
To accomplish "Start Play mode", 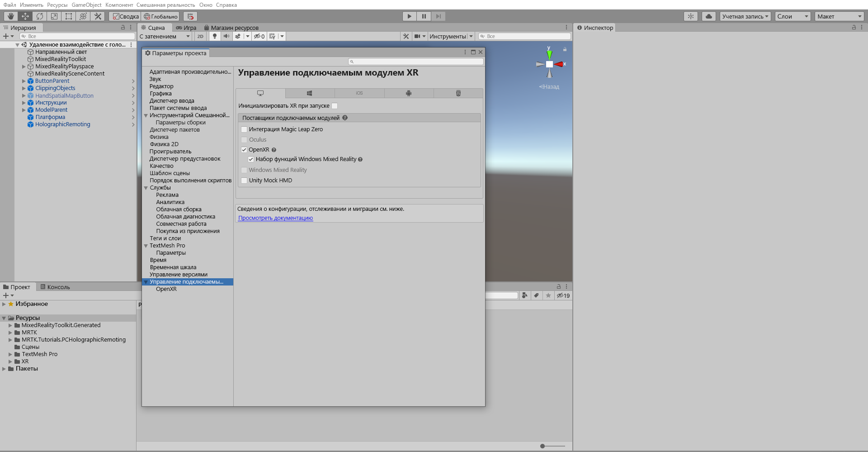I will [x=409, y=16].
